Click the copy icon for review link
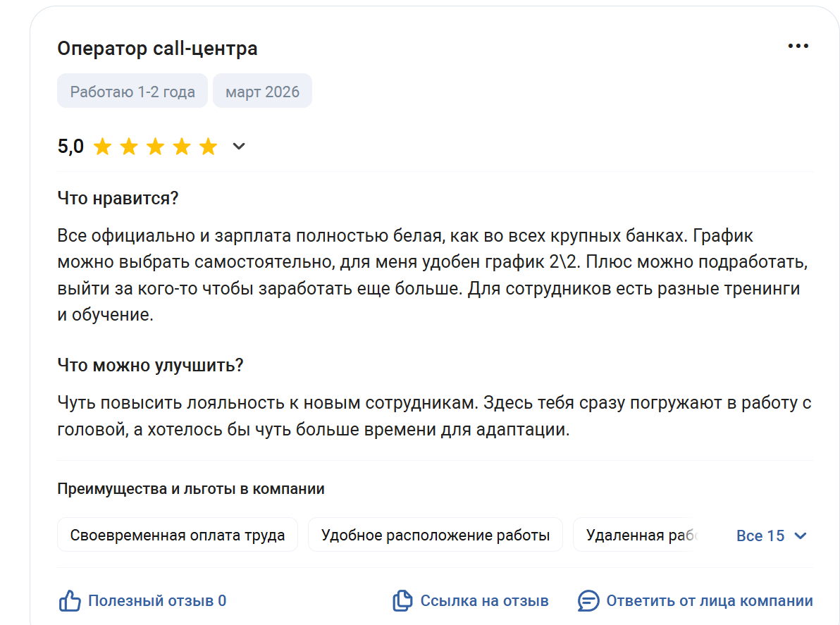 coord(402,601)
